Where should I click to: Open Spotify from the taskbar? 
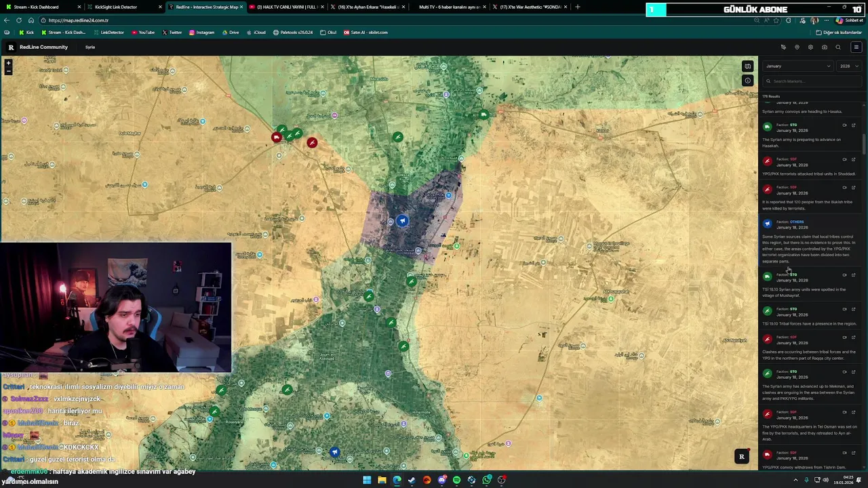(456, 480)
